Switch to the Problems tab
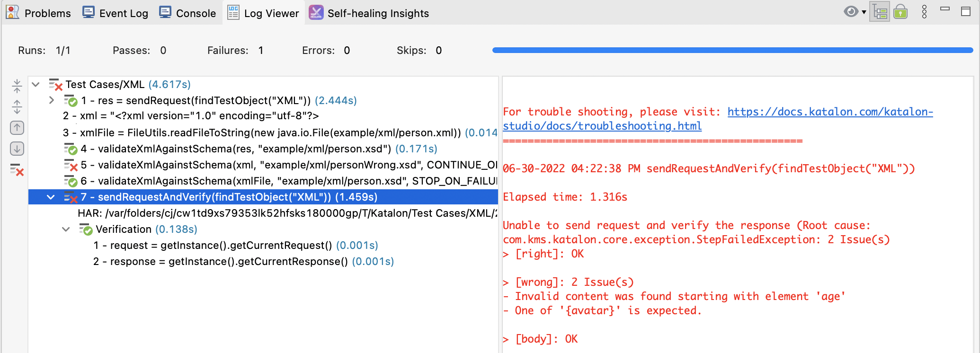The width and height of the screenshot is (980, 353). 39,13
